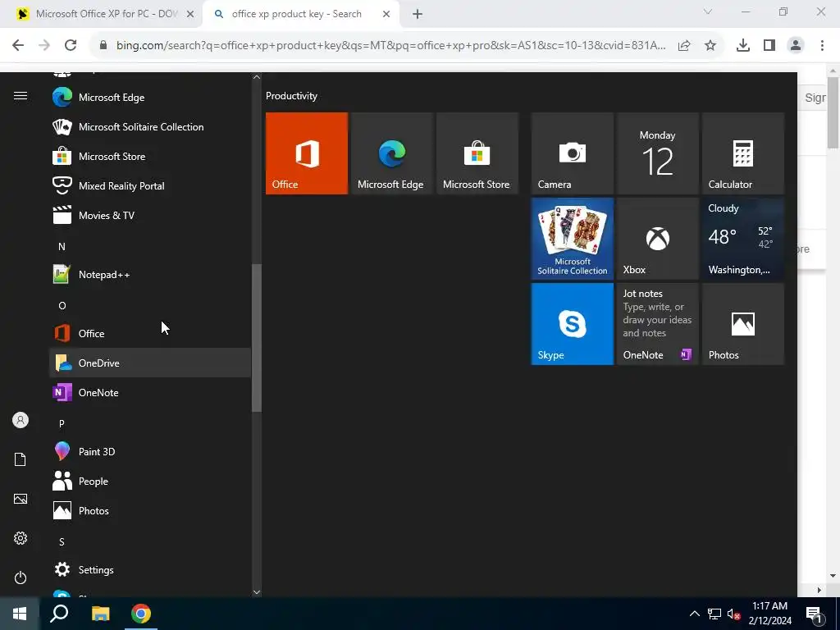The width and height of the screenshot is (840, 630).
Task: Open the Solitaire Collection cards tile
Action: pos(572,239)
